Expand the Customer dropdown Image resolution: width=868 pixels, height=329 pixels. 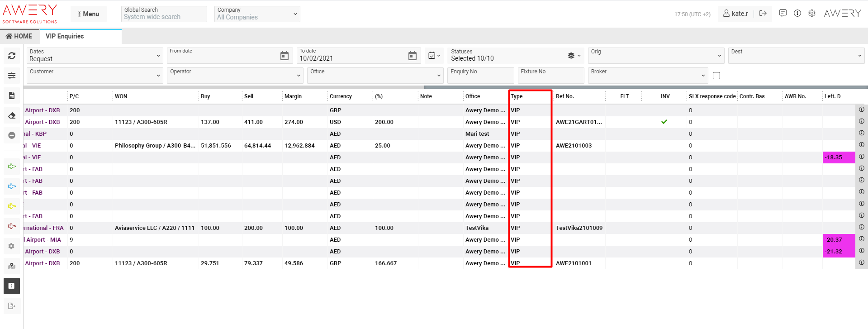95,76
